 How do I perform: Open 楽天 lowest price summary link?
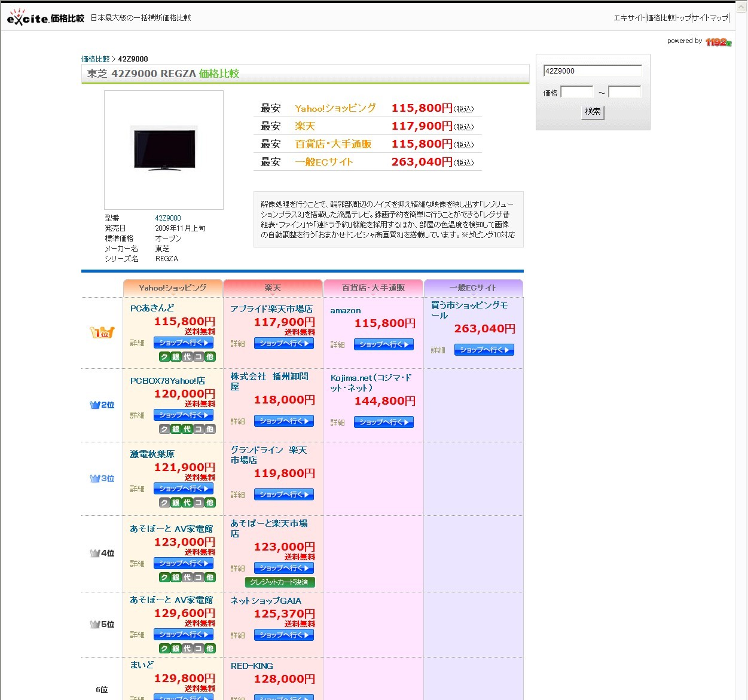click(x=305, y=126)
